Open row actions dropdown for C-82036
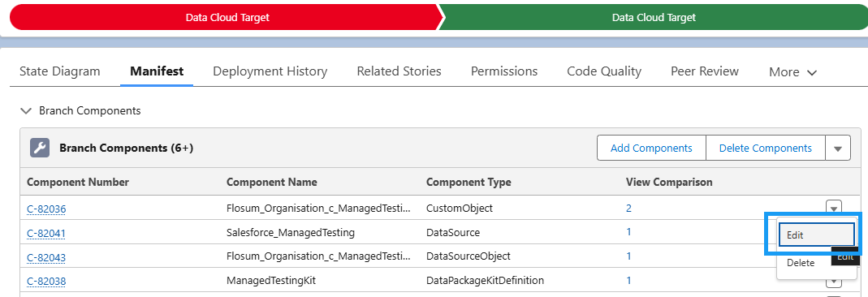The width and height of the screenshot is (868, 297). click(x=834, y=208)
